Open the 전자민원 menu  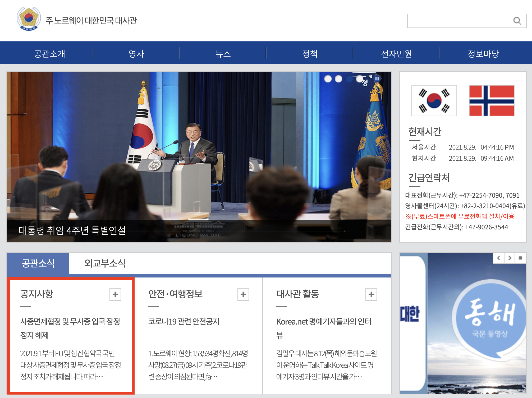coord(396,54)
